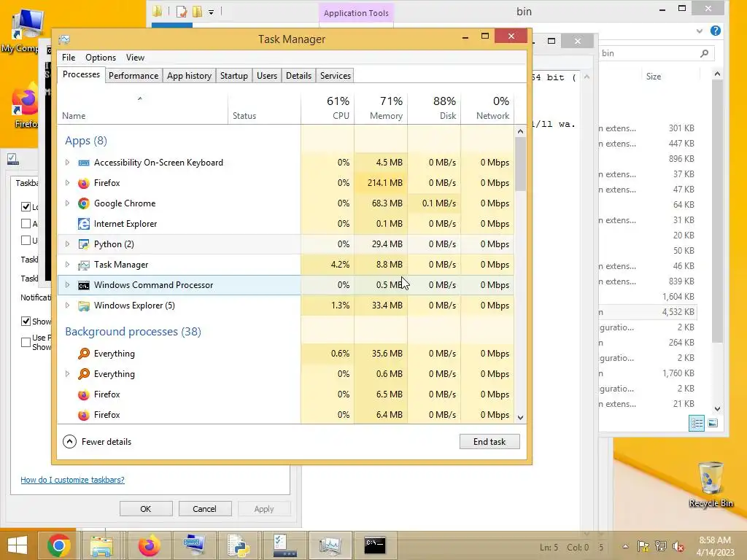Collapse with Fewer details chevron
Image resolution: width=747 pixels, height=560 pixels.
pyautogui.click(x=69, y=441)
